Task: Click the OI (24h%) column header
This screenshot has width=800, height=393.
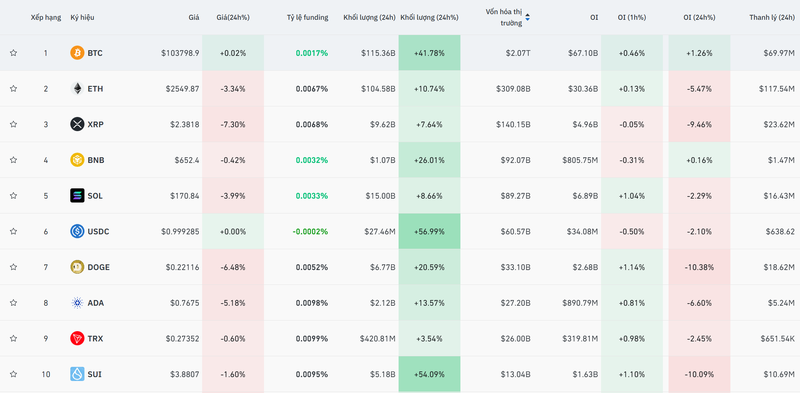Action: [x=699, y=17]
